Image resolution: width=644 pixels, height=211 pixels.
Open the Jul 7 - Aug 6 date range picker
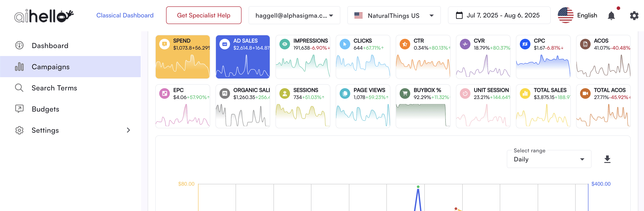[499, 15]
